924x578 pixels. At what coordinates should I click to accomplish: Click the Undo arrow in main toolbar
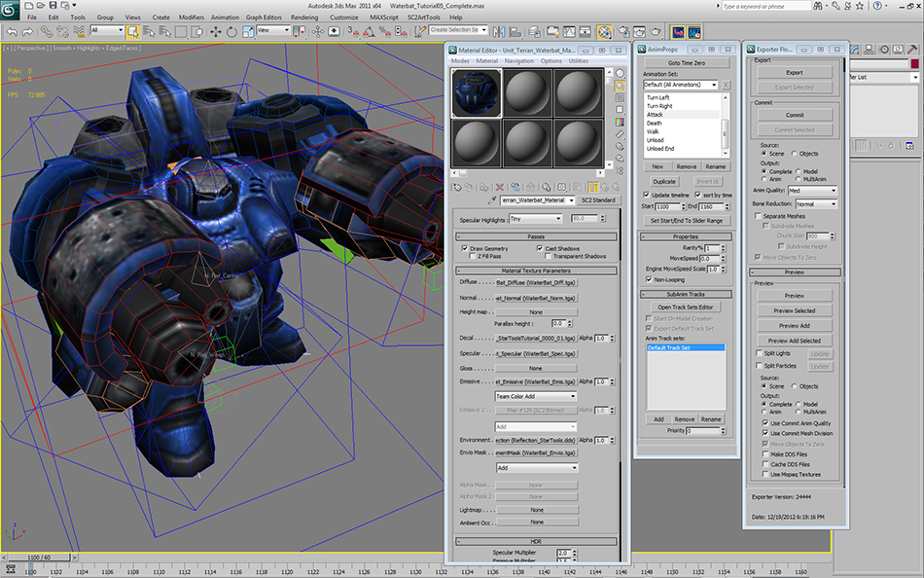[12, 32]
